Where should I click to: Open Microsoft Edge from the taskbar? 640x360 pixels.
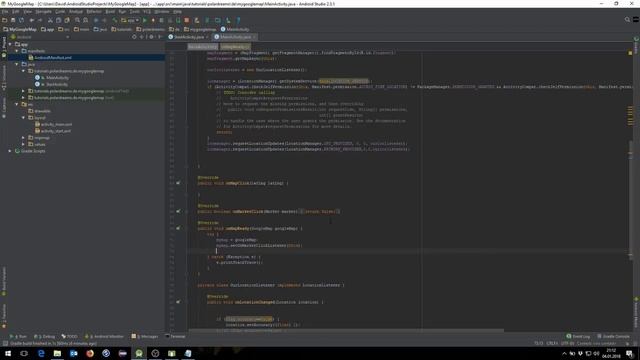[x=41, y=353]
